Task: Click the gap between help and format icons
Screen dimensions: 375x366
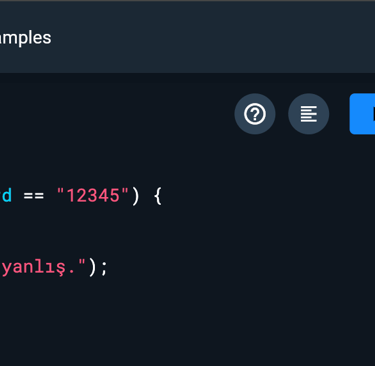Action: coord(282,114)
